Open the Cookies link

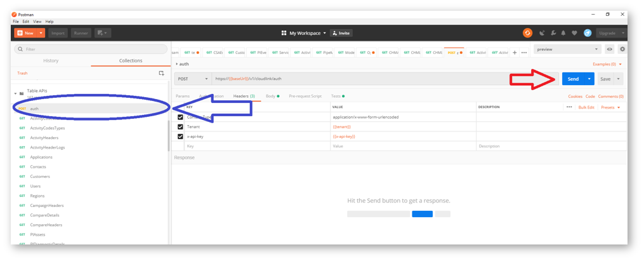pyautogui.click(x=575, y=96)
